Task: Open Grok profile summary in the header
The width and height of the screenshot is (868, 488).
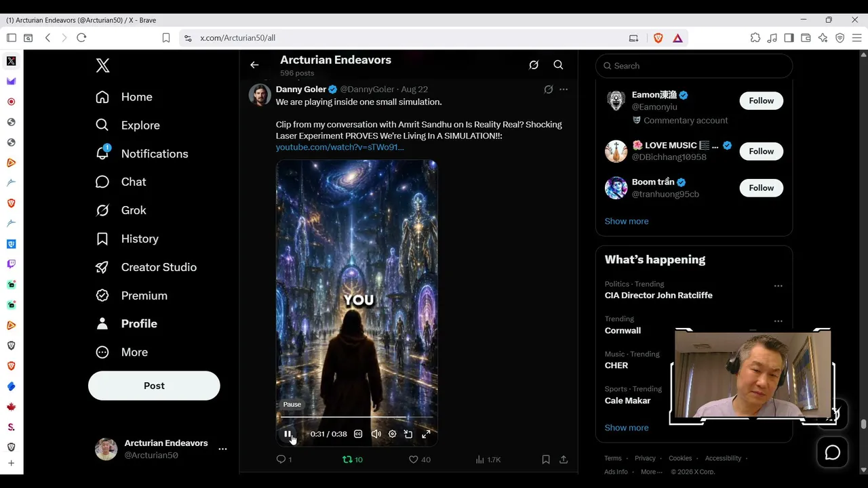Action: pyautogui.click(x=534, y=65)
